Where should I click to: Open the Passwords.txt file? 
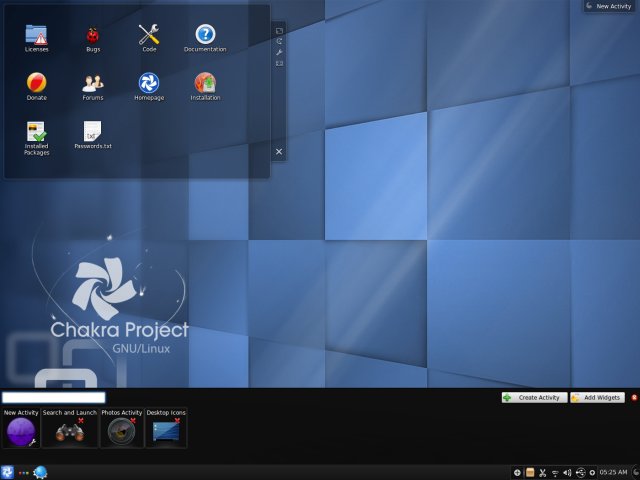tap(93, 131)
